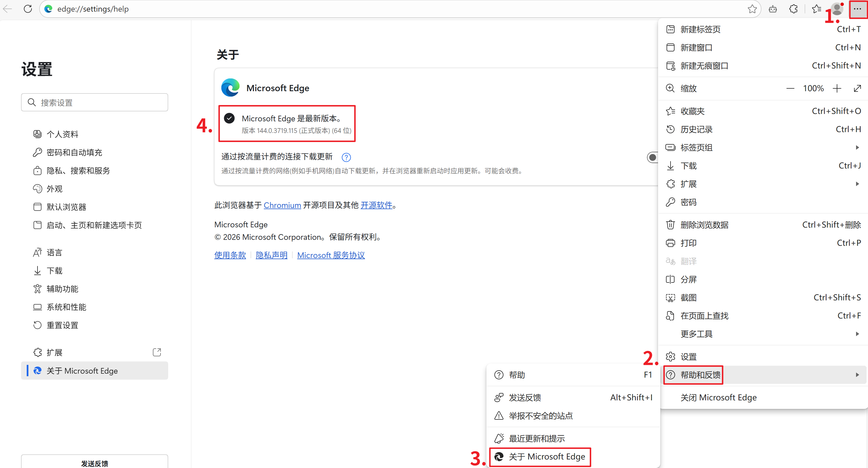The image size is (868, 468).
Task: Toggle download updates over metered connections
Action: tap(652, 157)
